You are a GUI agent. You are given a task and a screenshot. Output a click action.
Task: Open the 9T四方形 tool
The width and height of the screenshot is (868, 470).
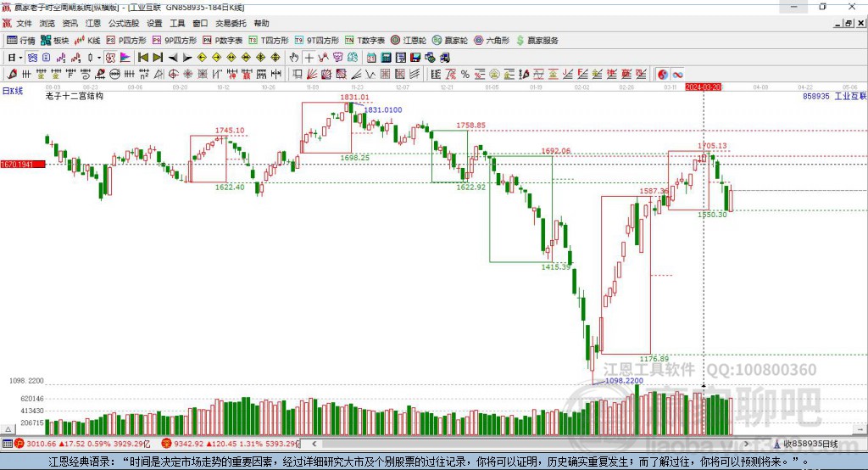tap(317, 41)
